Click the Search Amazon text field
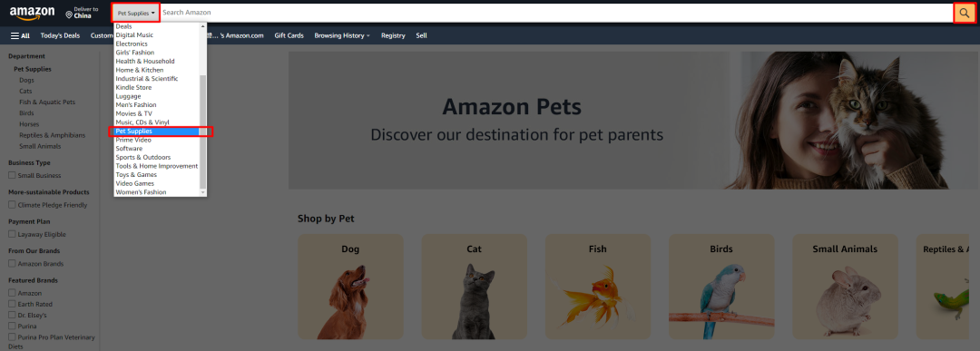Viewport: 980px width, 351px height. (556, 13)
